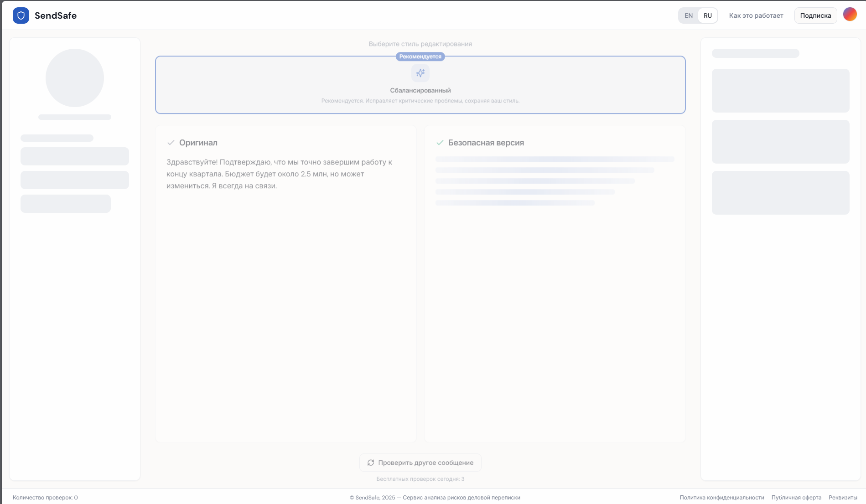Click the sparkle icon in Сбалансированный card

[420, 73]
